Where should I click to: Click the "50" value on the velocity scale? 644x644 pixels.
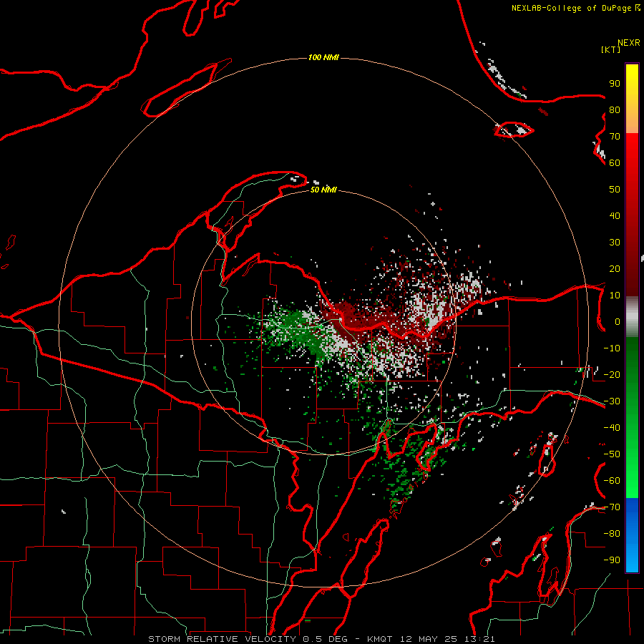coord(615,190)
